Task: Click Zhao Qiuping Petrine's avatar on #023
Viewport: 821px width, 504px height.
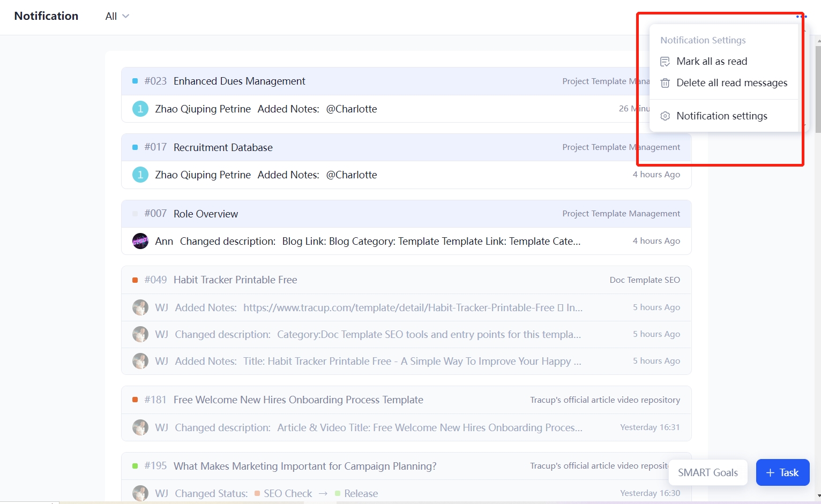Action: click(x=140, y=108)
